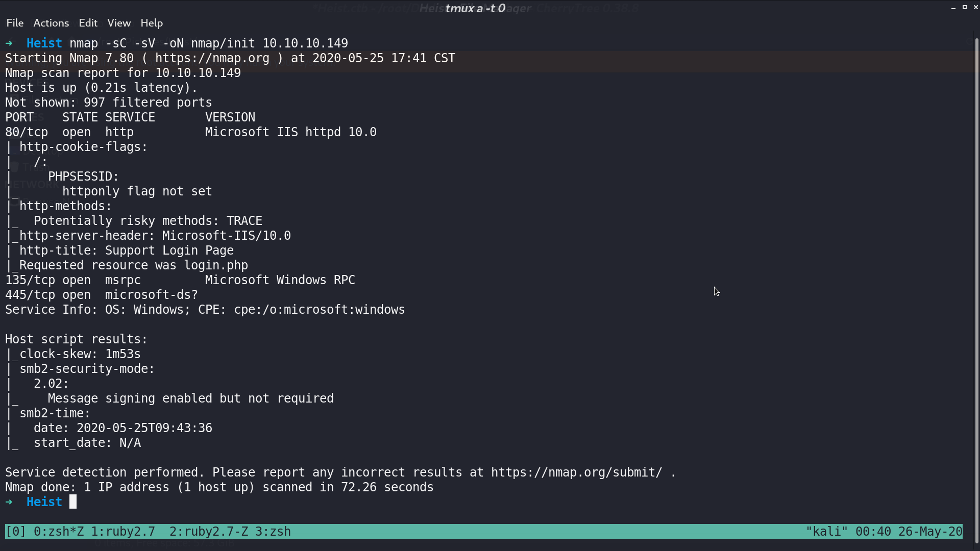Minimize the terminal window
This screenshot has width=980, height=551.
point(953,8)
